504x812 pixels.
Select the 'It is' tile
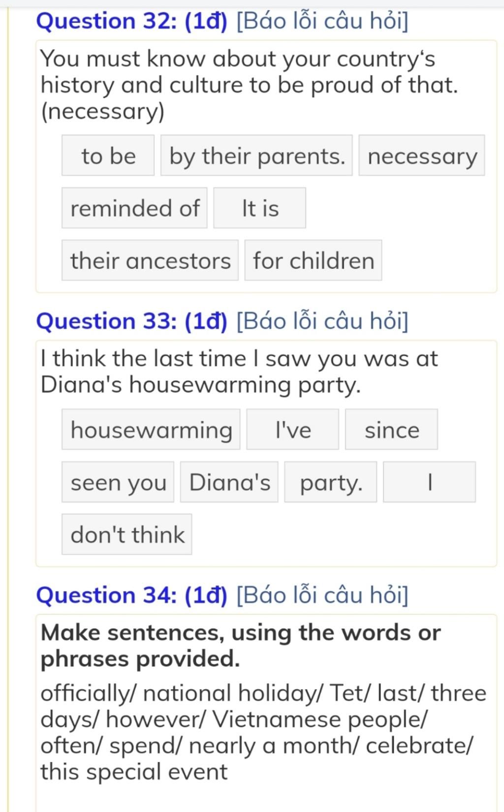pyautogui.click(x=260, y=208)
